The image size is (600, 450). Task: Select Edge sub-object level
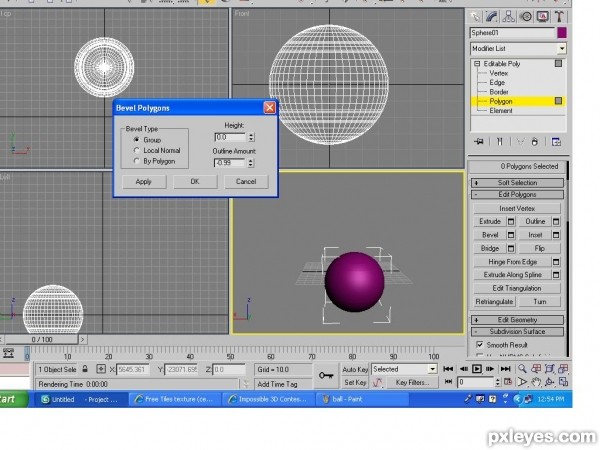tap(497, 83)
